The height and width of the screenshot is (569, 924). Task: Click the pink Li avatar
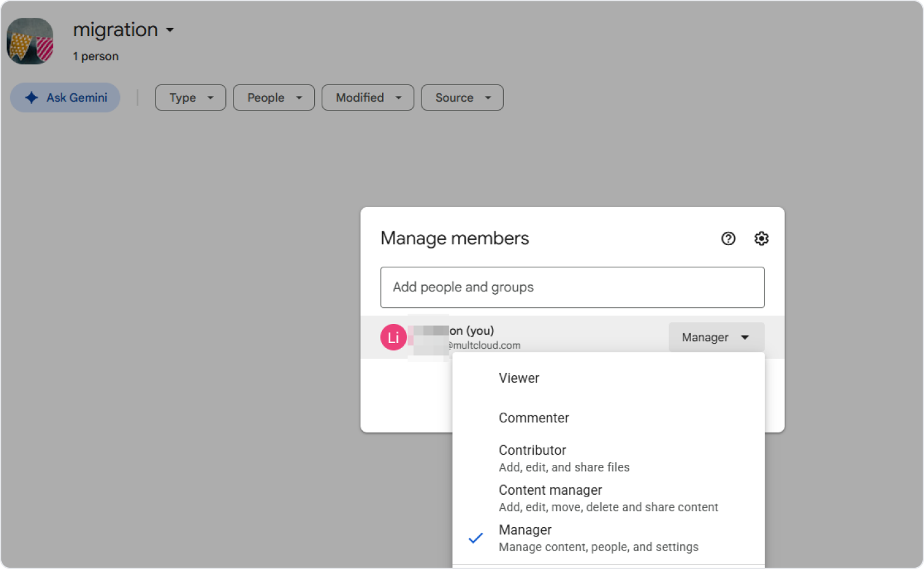pyautogui.click(x=393, y=337)
